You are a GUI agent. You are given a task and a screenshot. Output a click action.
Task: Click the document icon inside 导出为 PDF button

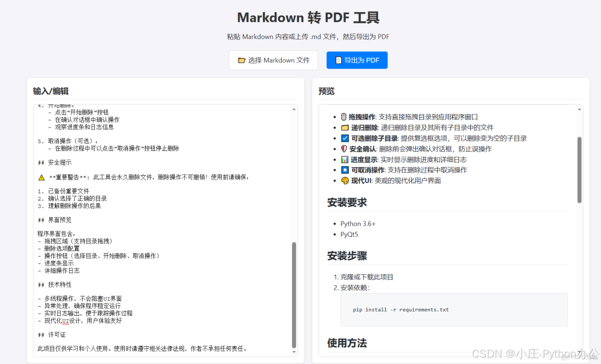click(x=338, y=60)
